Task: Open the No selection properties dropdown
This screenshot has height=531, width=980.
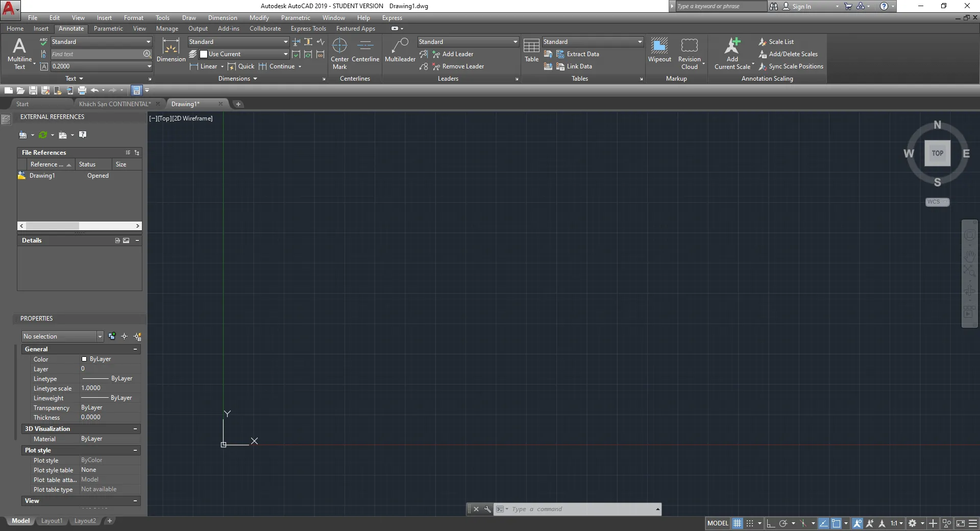Action: coord(99,336)
